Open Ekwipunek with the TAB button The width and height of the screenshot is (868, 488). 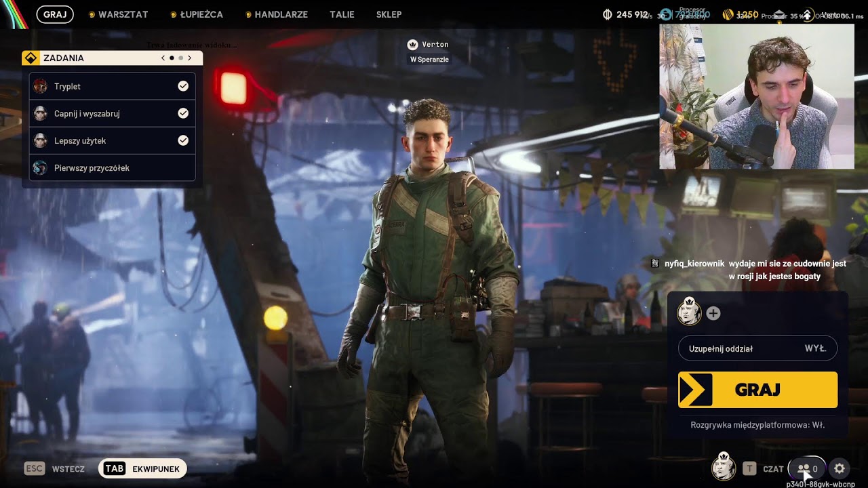142,468
